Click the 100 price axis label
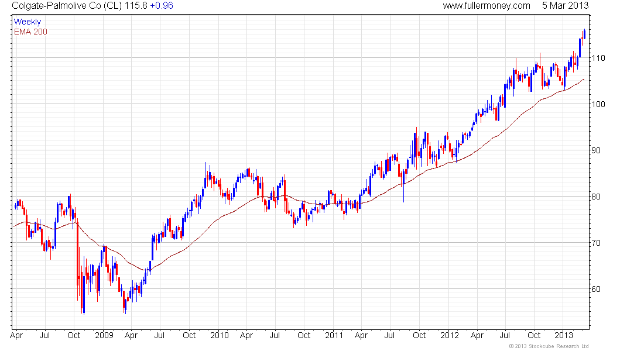 coord(598,104)
